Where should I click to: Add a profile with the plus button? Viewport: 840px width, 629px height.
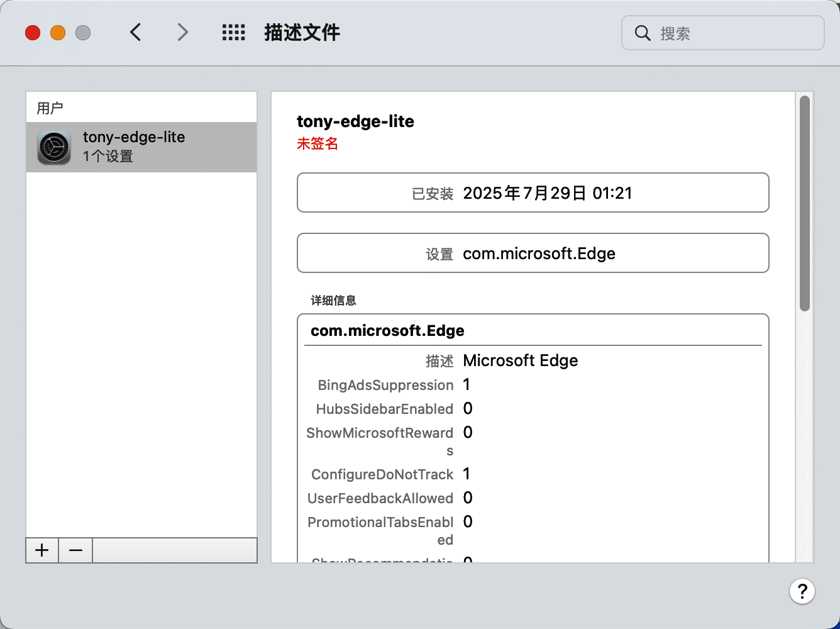pos(42,550)
